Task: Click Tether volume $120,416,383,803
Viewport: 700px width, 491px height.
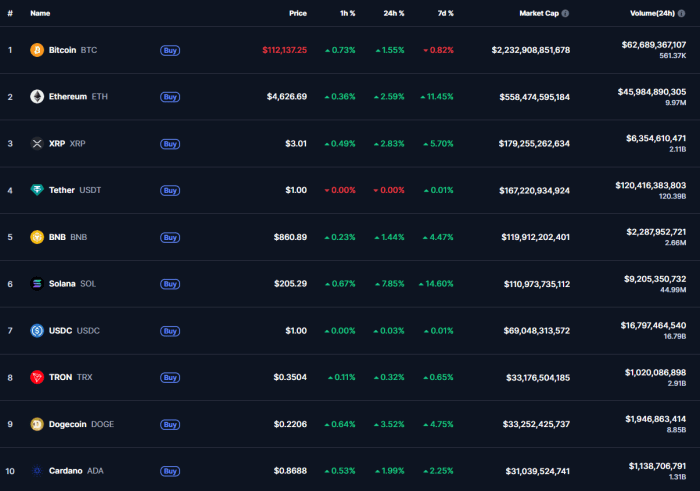Action: click(x=650, y=185)
